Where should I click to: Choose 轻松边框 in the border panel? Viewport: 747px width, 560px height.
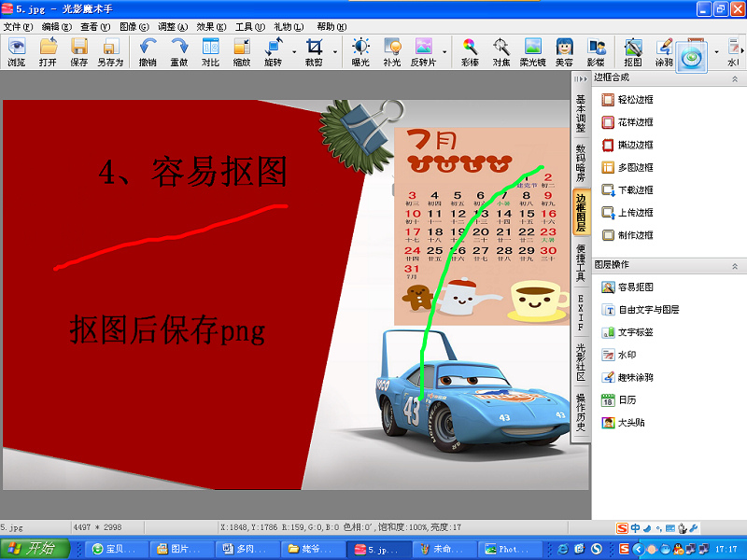click(627, 100)
